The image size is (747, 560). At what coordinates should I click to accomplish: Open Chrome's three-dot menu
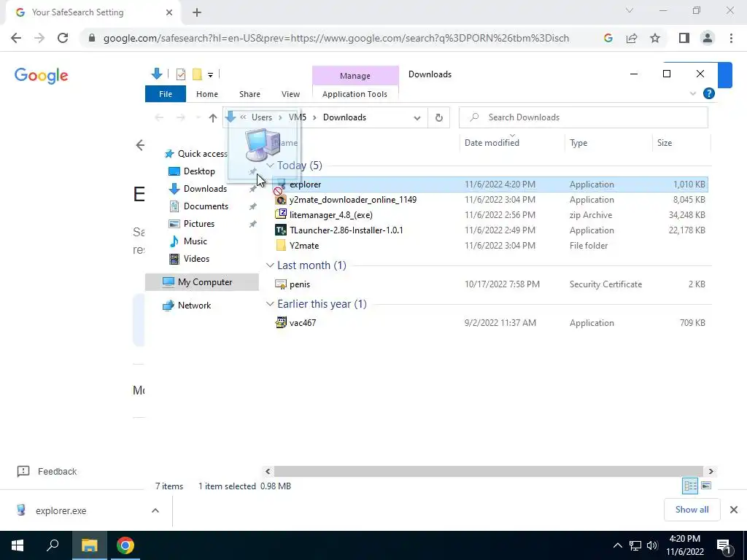[731, 38]
